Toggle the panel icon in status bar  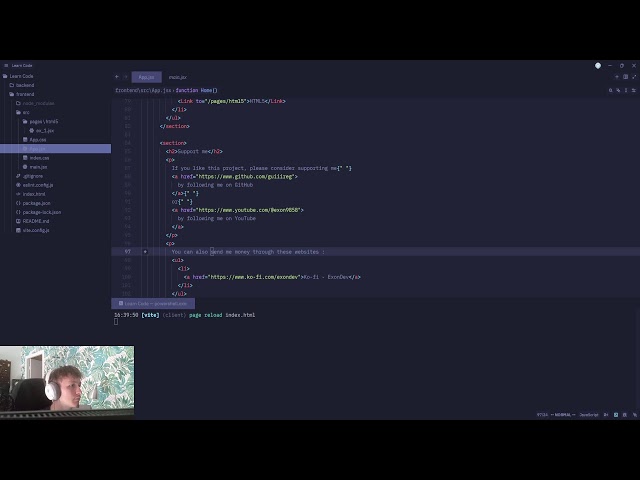pos(625,415)
